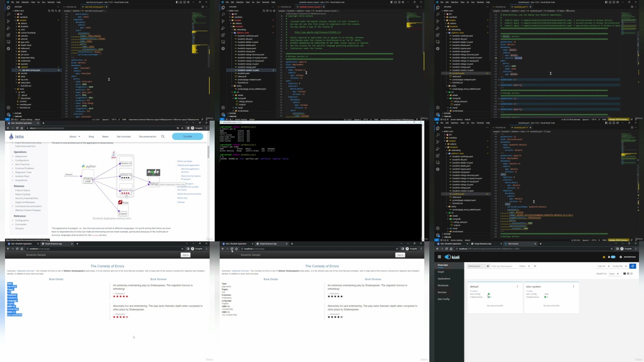
Task: Click the Istio sailboat logo
Action: [11, 136]
